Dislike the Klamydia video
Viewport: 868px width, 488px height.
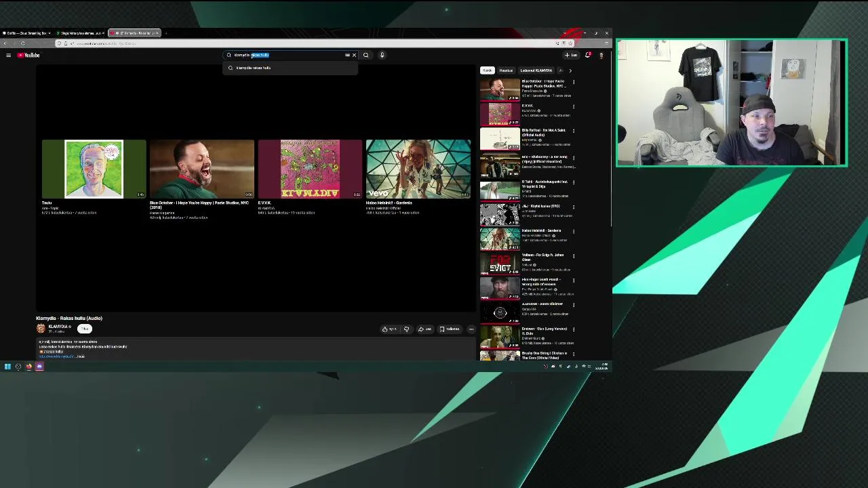[x=406, y=329]
